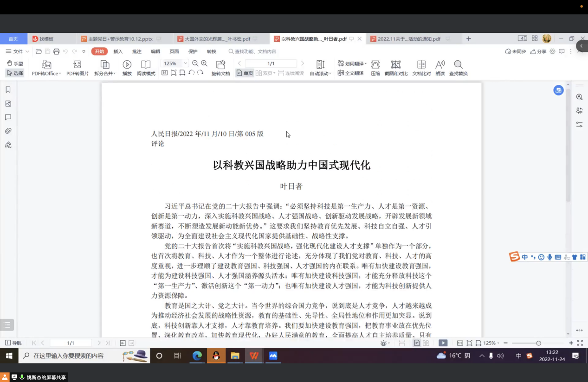Switch to the 批注 ribbon tab
This screenshot has width=588, height=382.
137,51
